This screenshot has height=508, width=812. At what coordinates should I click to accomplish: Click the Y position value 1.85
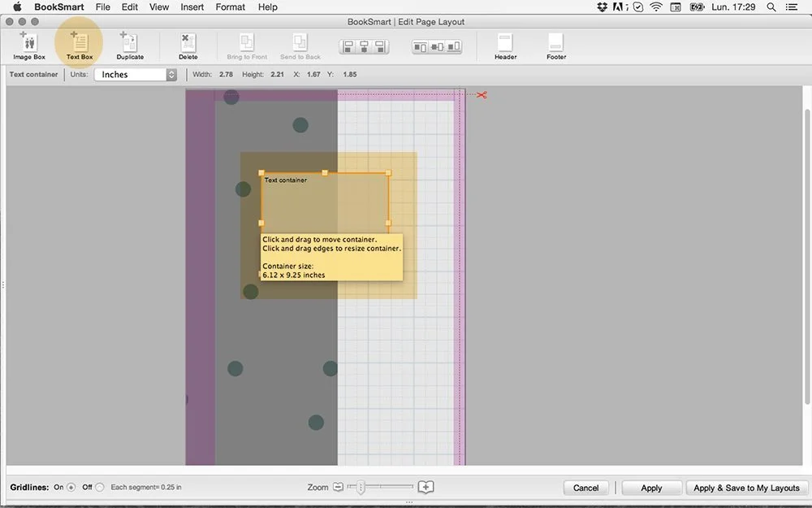click(349, 74)
